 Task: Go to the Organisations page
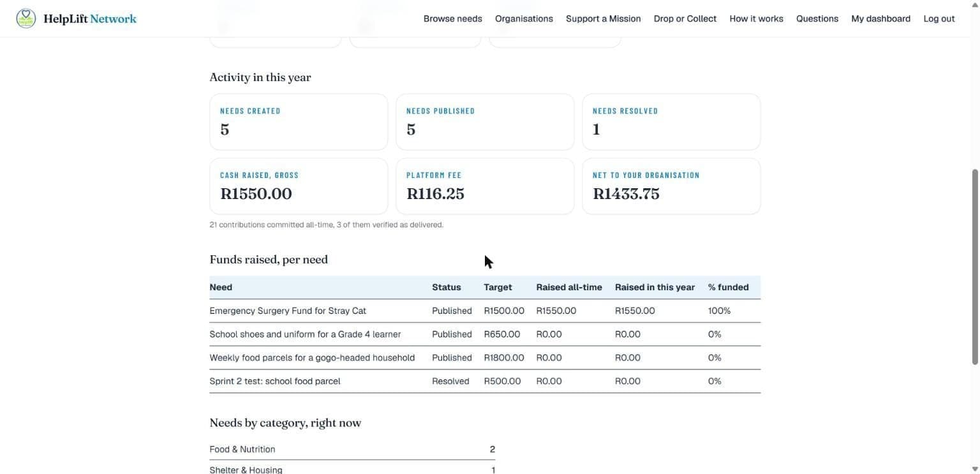(x=524, y=19)
